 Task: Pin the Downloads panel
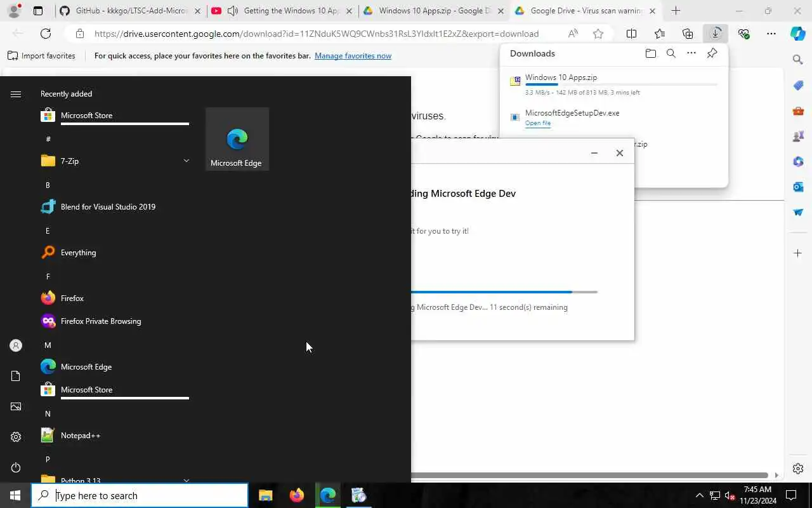click(x=712, y=53)
